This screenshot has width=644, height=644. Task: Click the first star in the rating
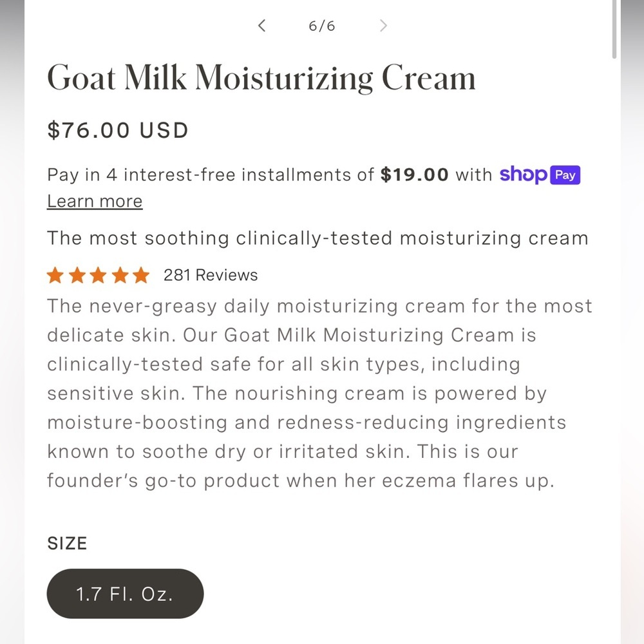click(55, 275)
